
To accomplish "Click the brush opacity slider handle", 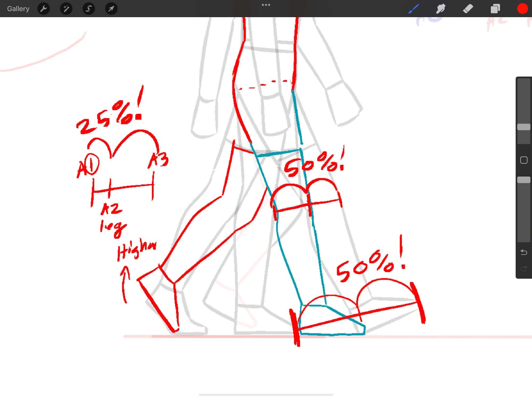I will click(523, 180).
